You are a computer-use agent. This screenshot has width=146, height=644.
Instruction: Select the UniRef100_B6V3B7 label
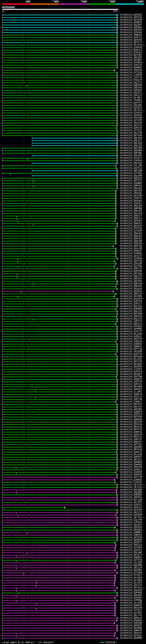pyautogui.click(x=131, y=55)
